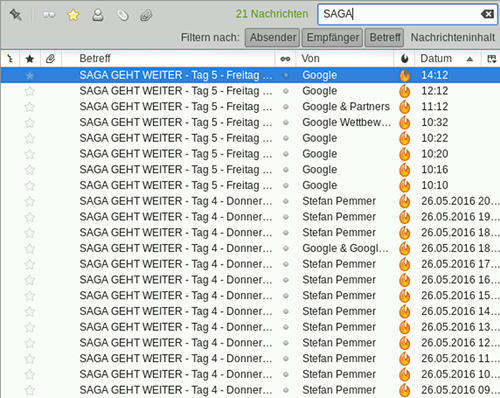
Task: Click the date 26.05.2016 14...
Action: 460,311
